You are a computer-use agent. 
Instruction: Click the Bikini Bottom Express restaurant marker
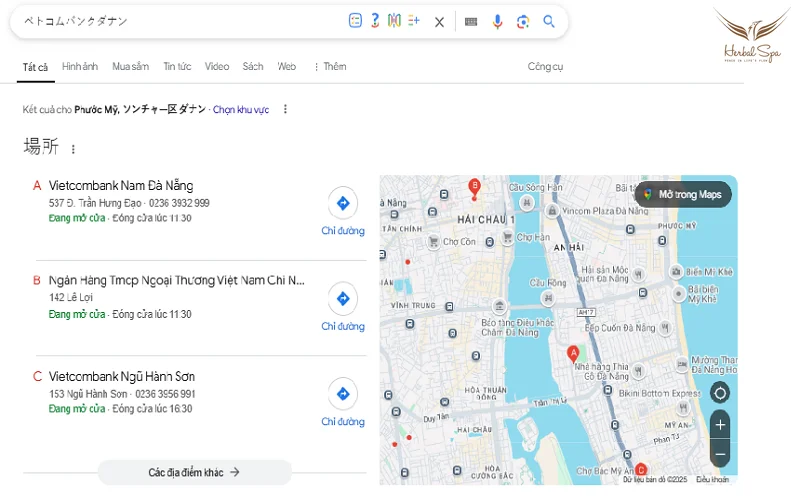tap(683, 407)
